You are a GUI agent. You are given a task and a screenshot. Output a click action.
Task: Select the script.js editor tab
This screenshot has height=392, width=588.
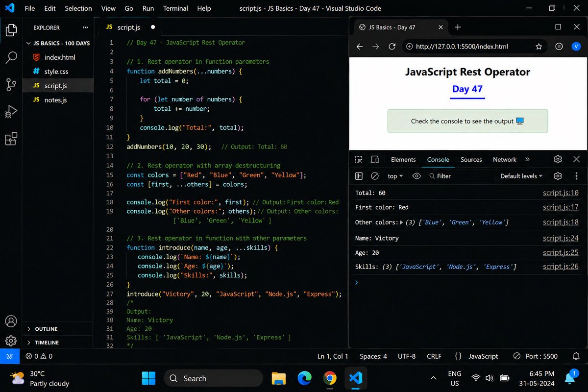coord(129,27)
